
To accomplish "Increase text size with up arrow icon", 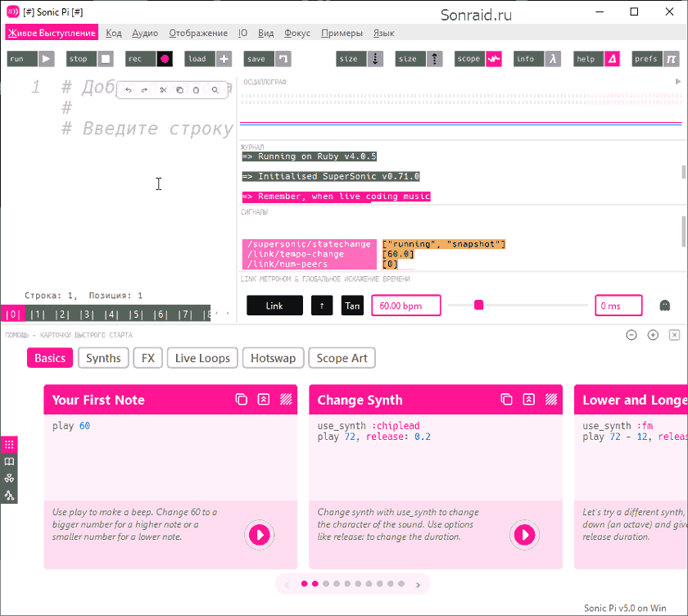I will pyautogui.click(x=434, y=59).
